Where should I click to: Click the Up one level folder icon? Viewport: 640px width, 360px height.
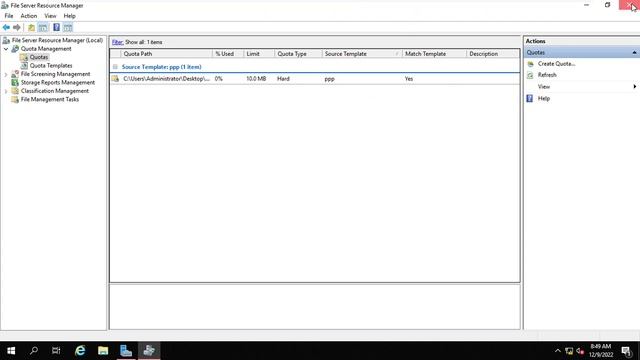(x=31, y=27)
